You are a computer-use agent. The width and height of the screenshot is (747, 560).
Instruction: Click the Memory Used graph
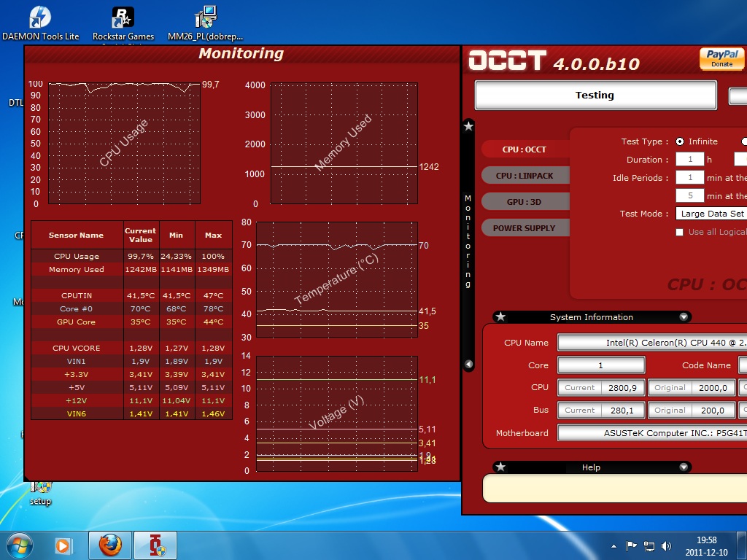344,144
